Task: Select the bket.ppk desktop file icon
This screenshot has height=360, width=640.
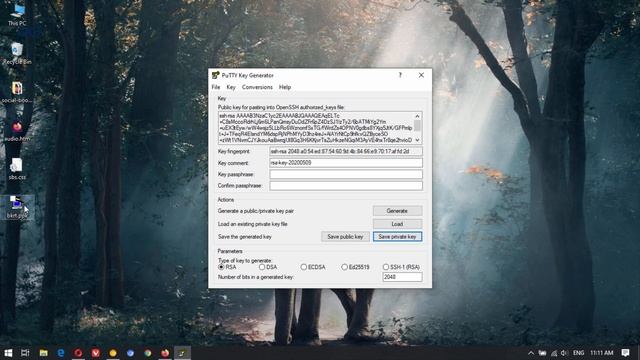Action: point(17,207)
